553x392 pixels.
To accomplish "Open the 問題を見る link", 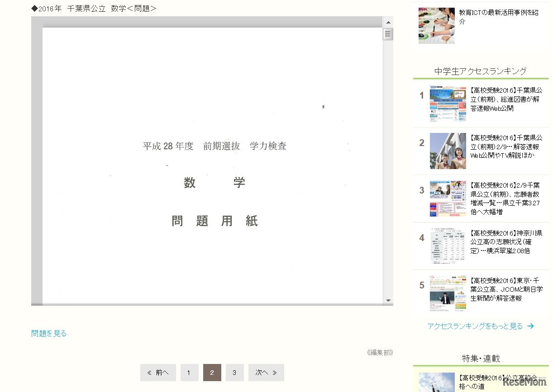I will (48, 333).
